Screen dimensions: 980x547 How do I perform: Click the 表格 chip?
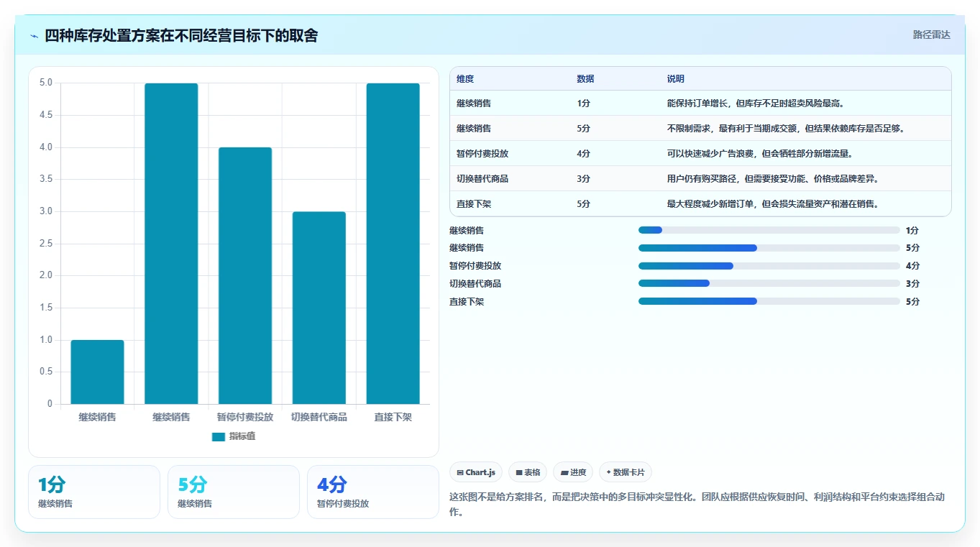pyautogui.click(x=528, y=472)
